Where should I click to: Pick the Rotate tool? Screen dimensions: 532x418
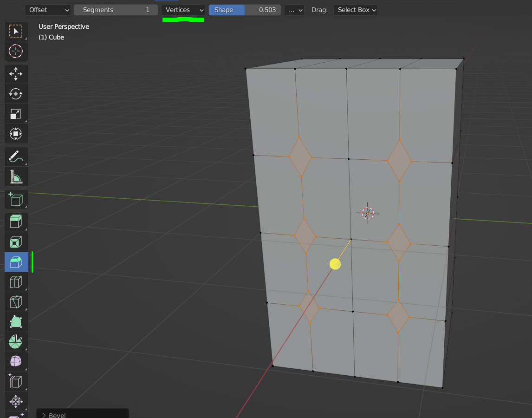pos(16,94)
